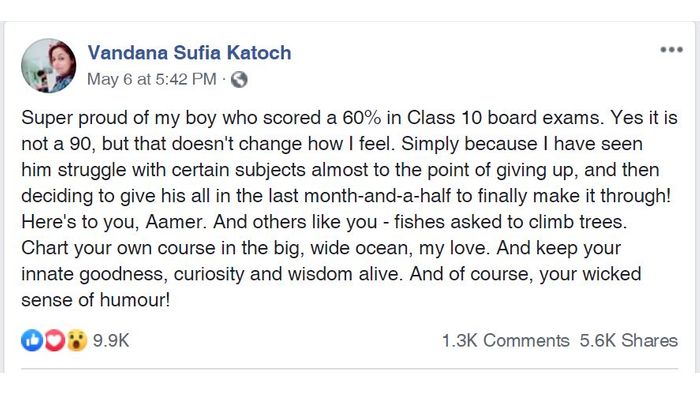Image resolution: width=700 pixels, height=395 pixels.
Task: Click the blue Like reaction icon
Action: point(32,341)
